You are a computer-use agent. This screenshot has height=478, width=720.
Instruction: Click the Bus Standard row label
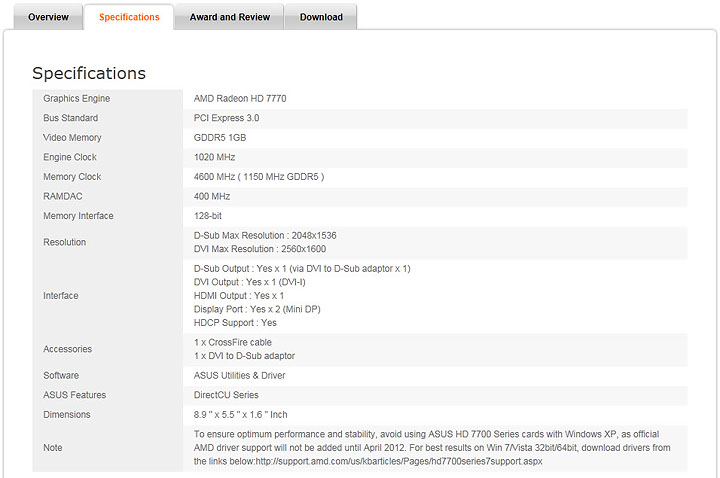pos(71,118)
